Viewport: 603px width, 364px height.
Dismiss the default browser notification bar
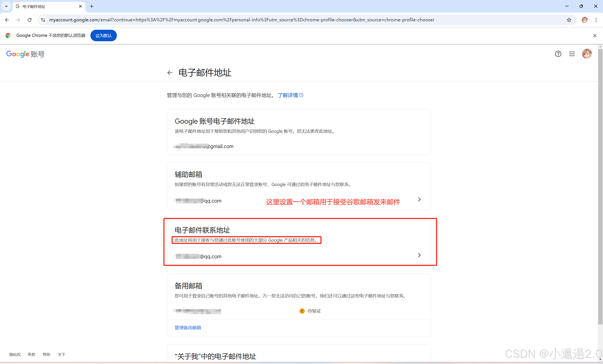(595, 36)
